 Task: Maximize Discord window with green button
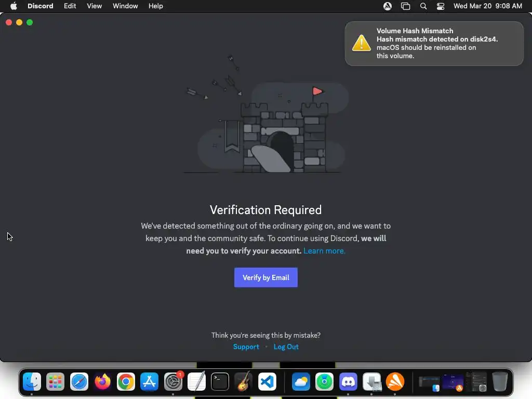[30, 22]
